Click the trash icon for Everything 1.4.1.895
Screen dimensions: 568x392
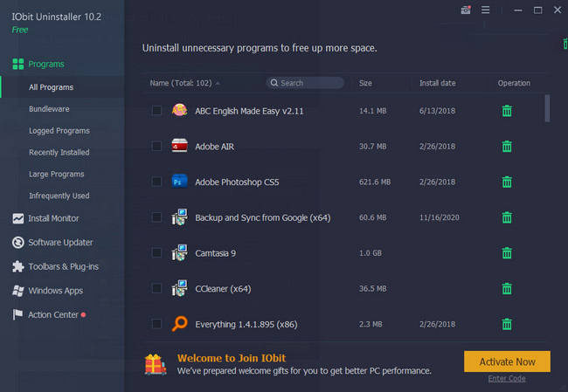[507, 324]
